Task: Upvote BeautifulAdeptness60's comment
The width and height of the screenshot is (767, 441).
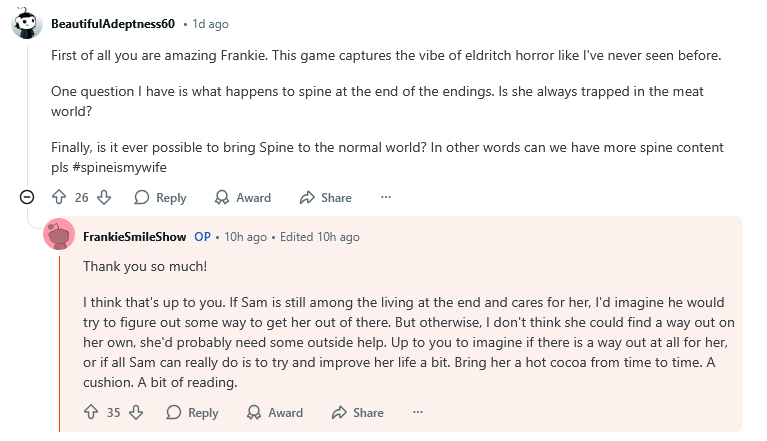Action: [59, 198]
